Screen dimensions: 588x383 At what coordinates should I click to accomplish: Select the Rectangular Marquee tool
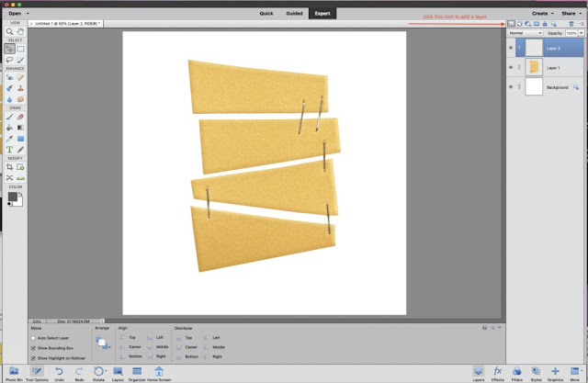point(20,49)
